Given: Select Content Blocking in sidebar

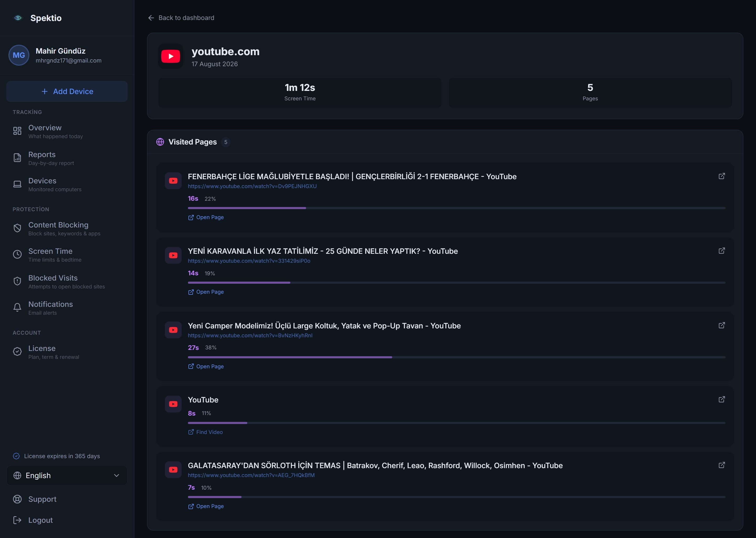Looking at the screenshot, I should [x=67, y=229].
